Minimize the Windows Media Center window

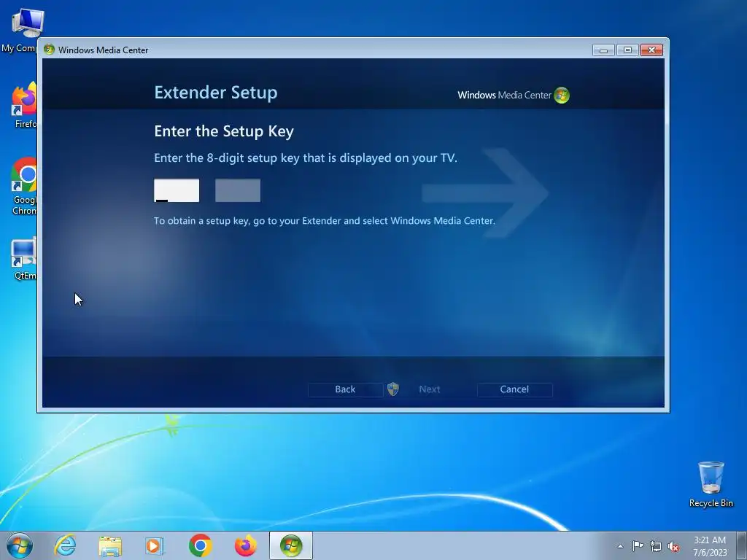click(x=603, y=50)
